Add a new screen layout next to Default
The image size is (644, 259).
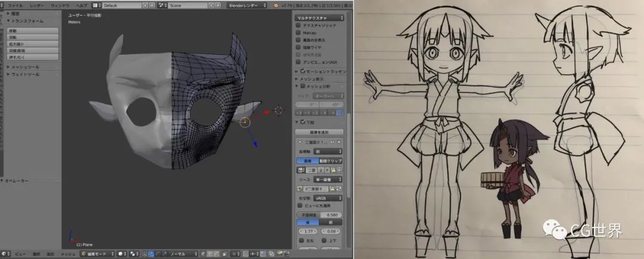point(145,5)
